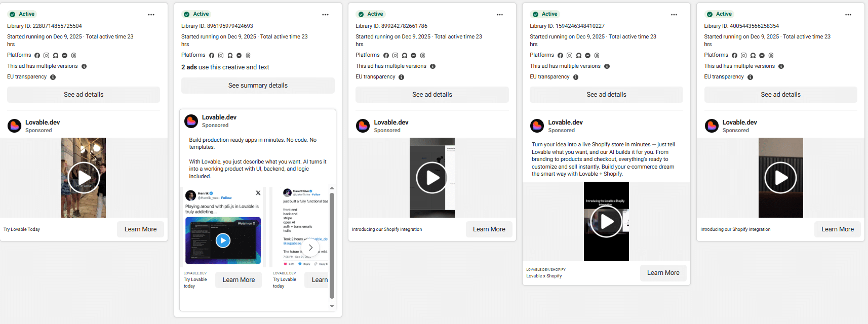Play the 'Watch on X' tweet video

pos(223,240)
